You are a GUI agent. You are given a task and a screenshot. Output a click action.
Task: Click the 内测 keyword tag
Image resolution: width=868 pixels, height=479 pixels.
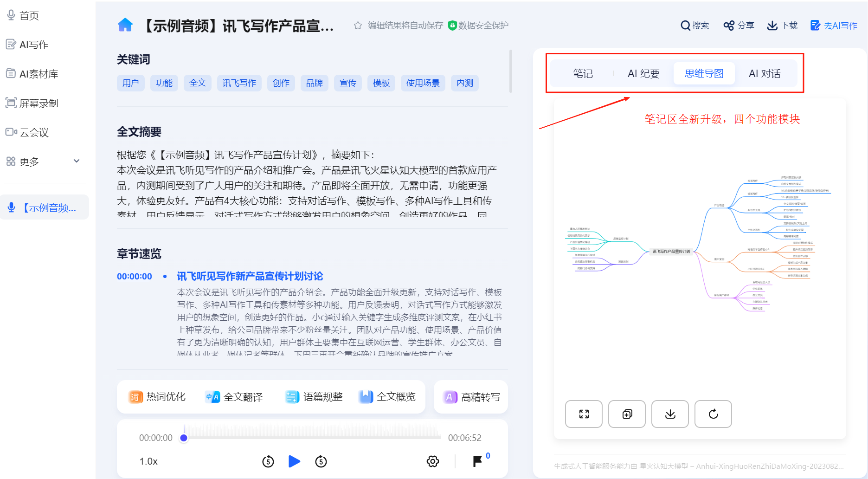465,83
